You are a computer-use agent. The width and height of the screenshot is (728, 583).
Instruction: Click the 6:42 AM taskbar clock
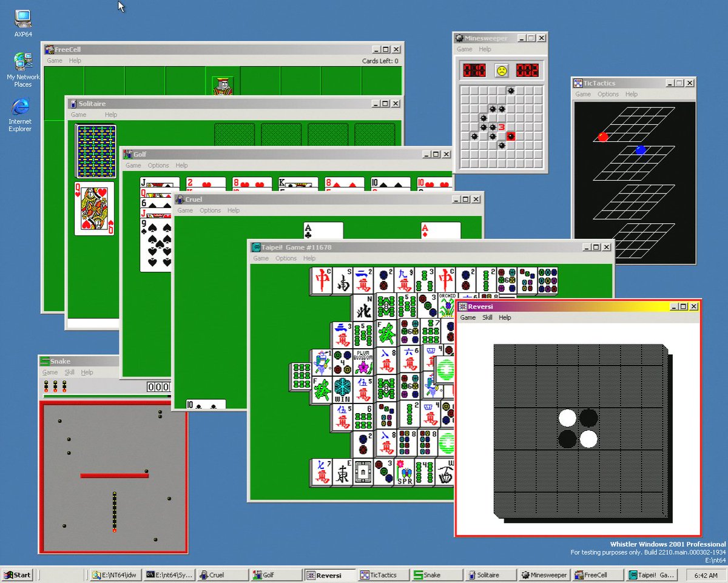705,575
